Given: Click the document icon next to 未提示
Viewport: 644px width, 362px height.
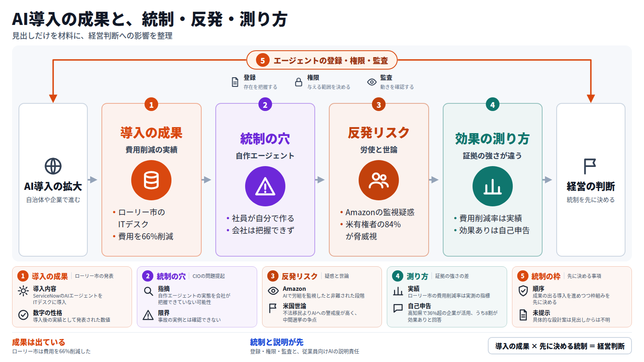Looking at the screenshot, I should point(523,315).
